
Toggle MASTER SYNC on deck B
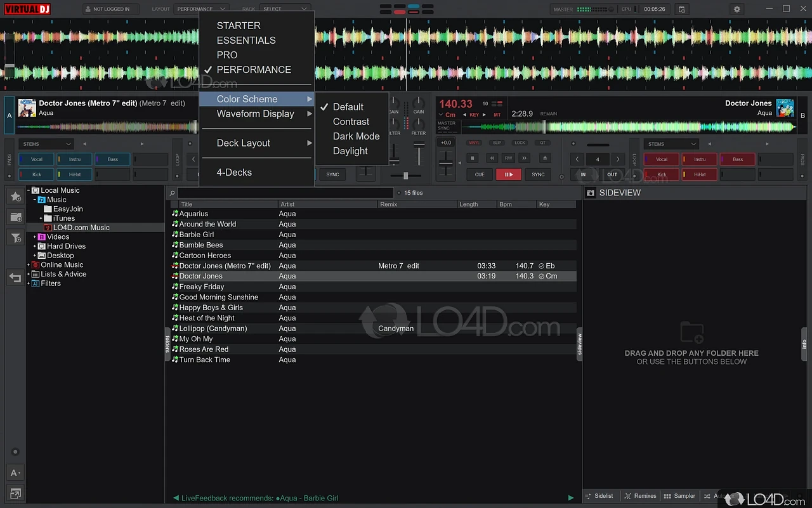click(447, 126)
